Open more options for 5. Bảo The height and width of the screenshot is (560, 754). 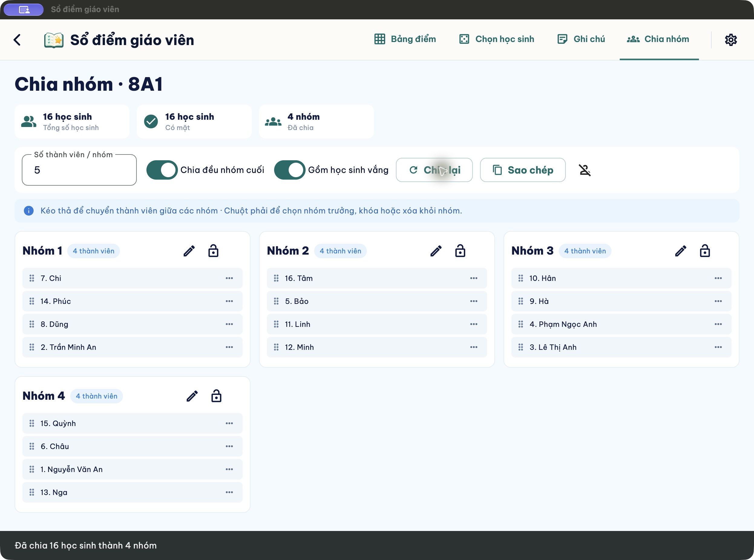pyautogui.click(x=474, y=301)
